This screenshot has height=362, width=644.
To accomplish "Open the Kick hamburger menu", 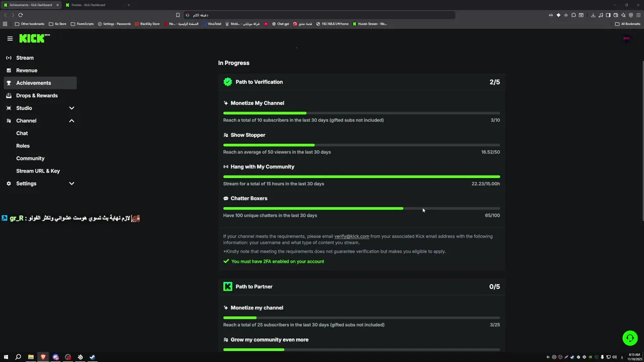I will tap(10, 39).
